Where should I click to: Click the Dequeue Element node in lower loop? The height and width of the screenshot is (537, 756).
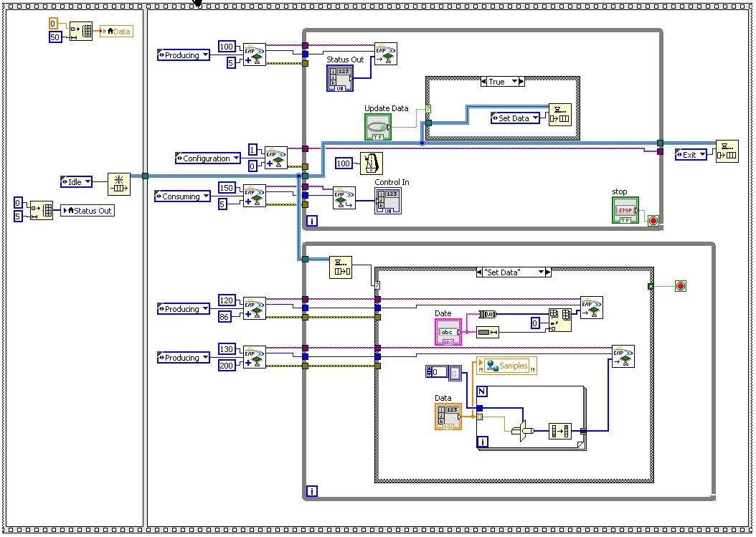[x=341, y=267]
